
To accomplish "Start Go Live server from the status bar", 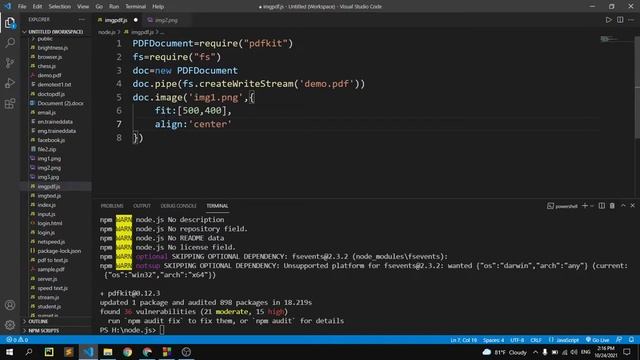I will (597, 340).
